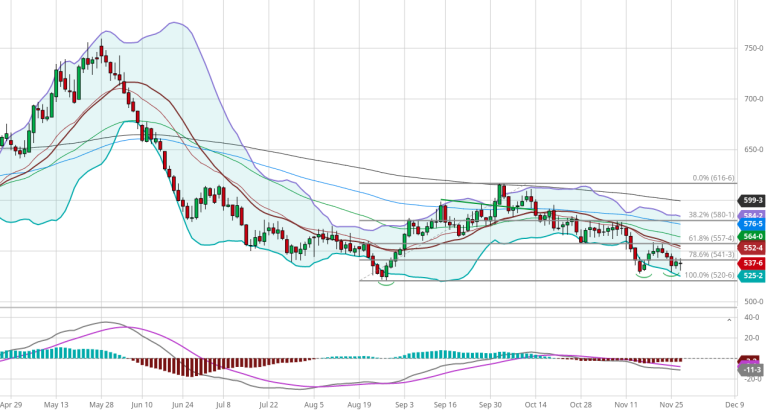
Task: Select the 78.6% (541-3) retracement label
Action: point(712,255)
